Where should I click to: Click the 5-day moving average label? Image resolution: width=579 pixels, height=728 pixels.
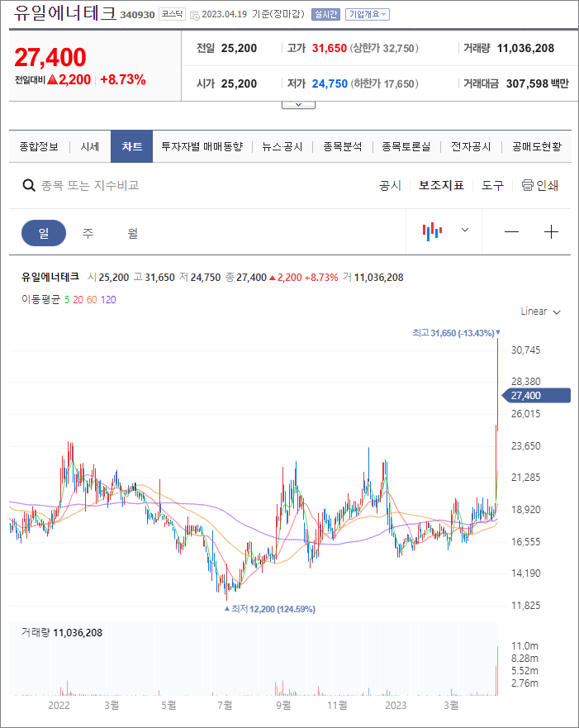[x=67, y=300]
